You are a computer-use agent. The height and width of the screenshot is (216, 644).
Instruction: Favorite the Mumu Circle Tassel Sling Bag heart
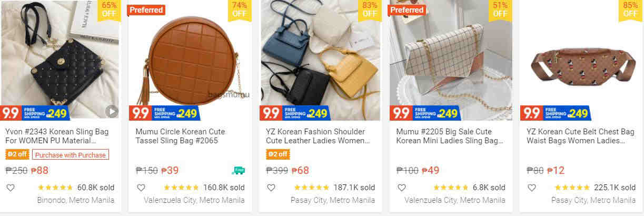point(141,188)
